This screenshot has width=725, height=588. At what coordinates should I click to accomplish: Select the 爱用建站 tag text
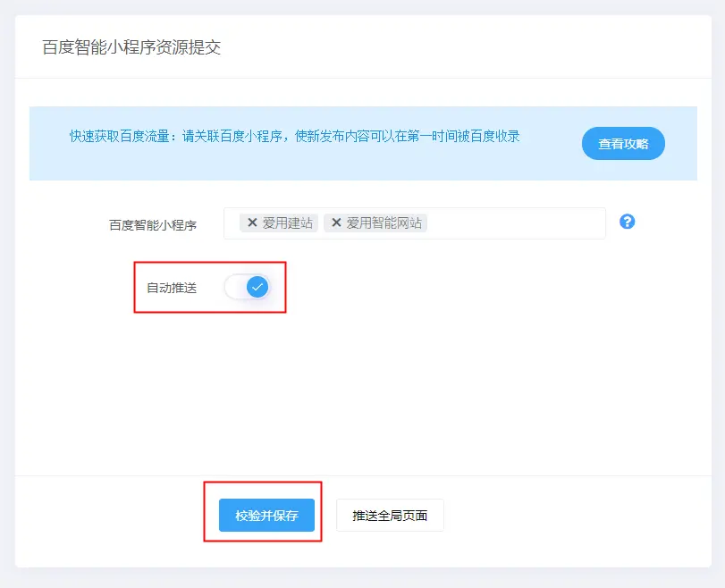click(x=288, y=223)
